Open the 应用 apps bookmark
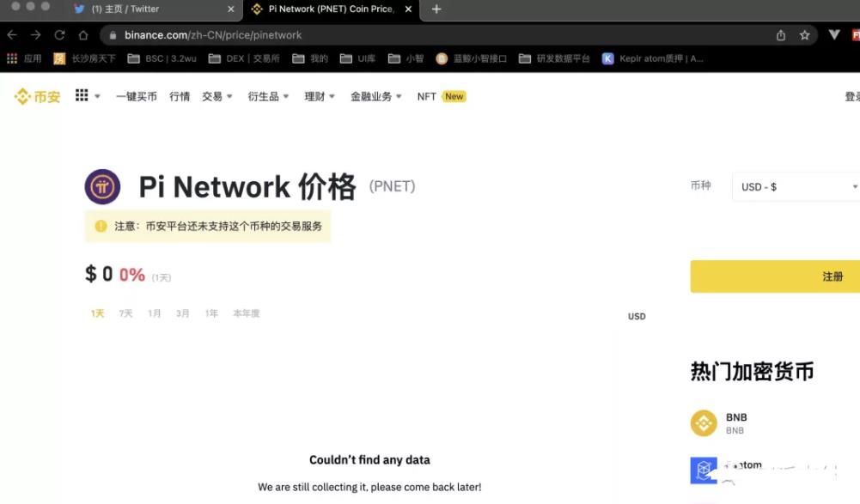This screenshot has height=504, width=860. [x=24, y=58]
